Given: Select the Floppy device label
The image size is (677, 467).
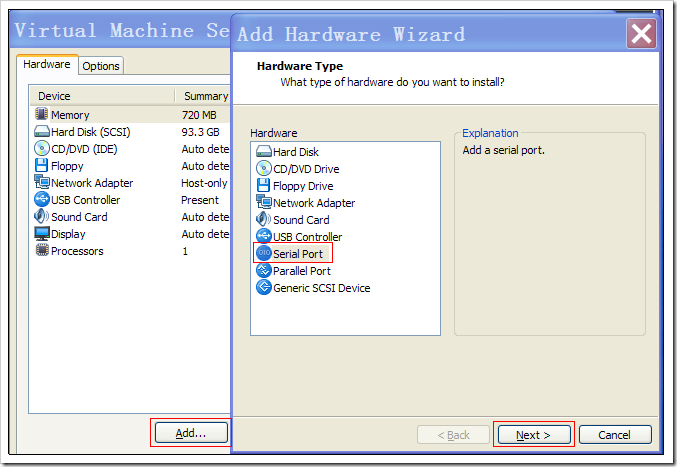Looking at the screenshot, I should coord(67,166).
